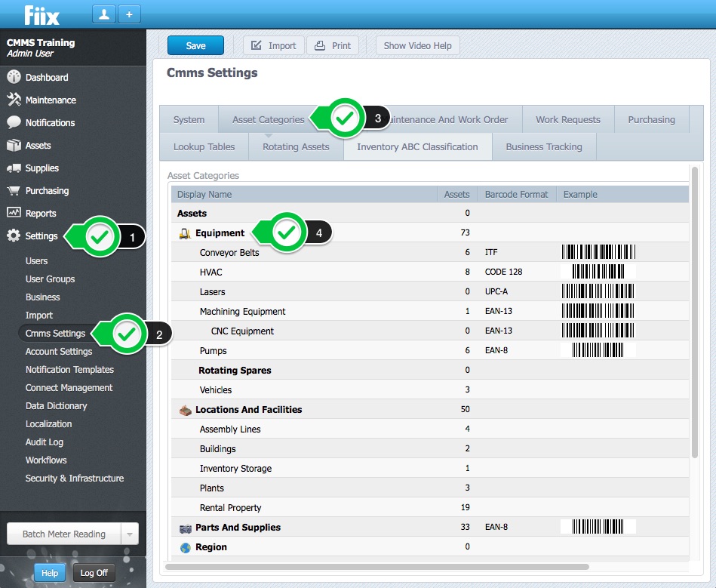Select the Rotating Spares category row
Viewport: 716px width, 588px height.
430,370
